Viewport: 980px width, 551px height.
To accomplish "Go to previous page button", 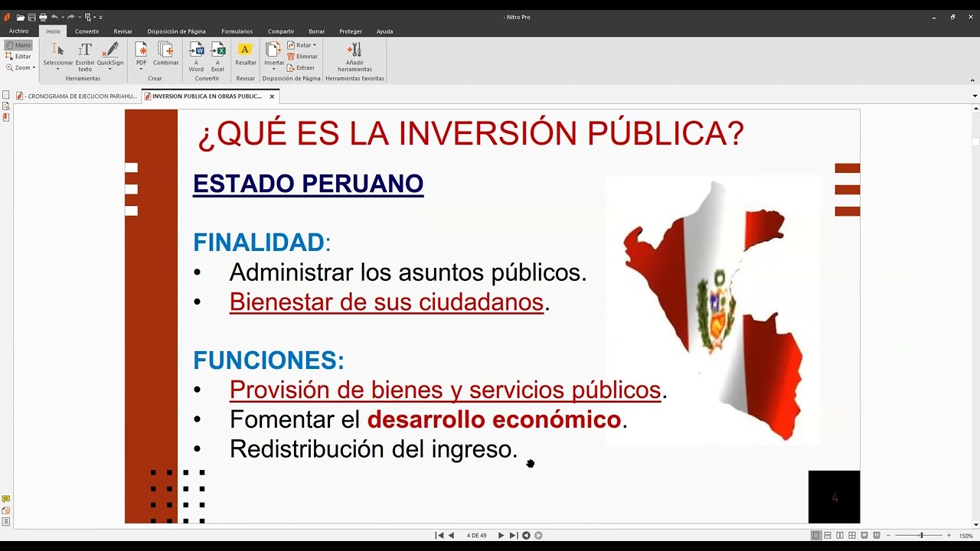I will [x=451, y=536].
